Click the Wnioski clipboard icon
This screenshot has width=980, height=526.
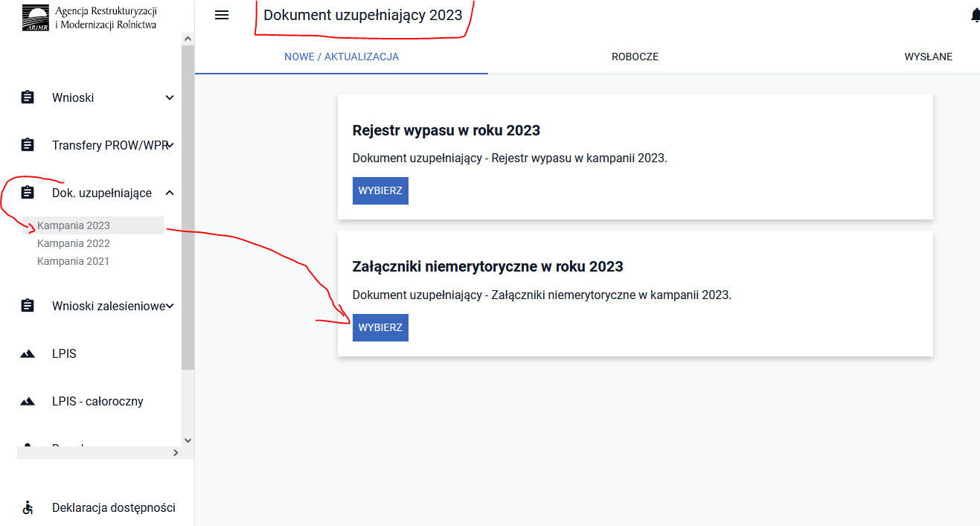pyautogui.click(x=28, y=97)
